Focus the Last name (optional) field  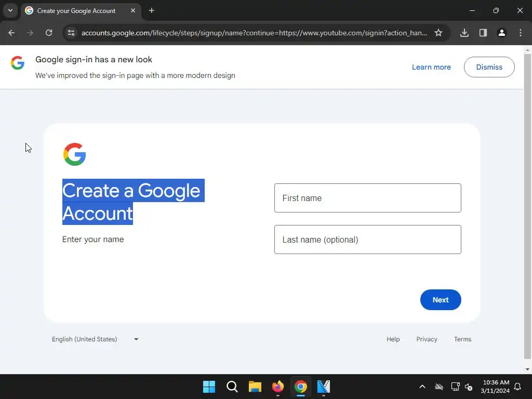point(367,240)
